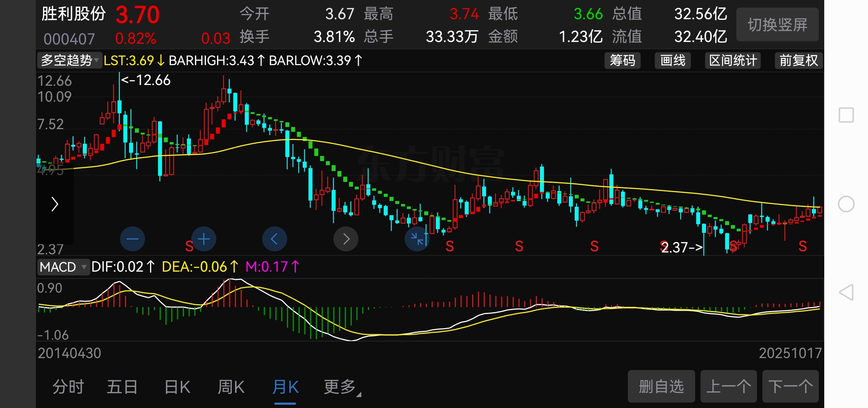Click the rightmost S signal marker
868x408 pixels.
pyautogui.click(x=803, y=246)
